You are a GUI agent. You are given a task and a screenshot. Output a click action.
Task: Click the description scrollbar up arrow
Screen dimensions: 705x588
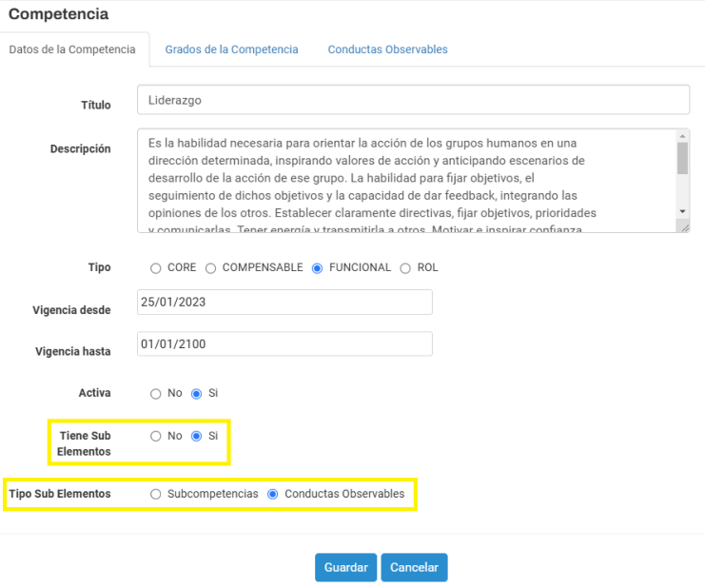[x=682, y=136]
